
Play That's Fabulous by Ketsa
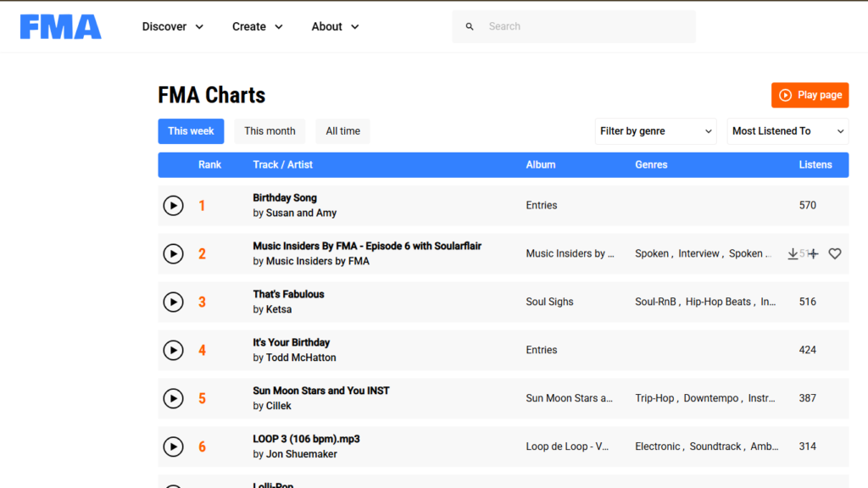coord(173,302)
